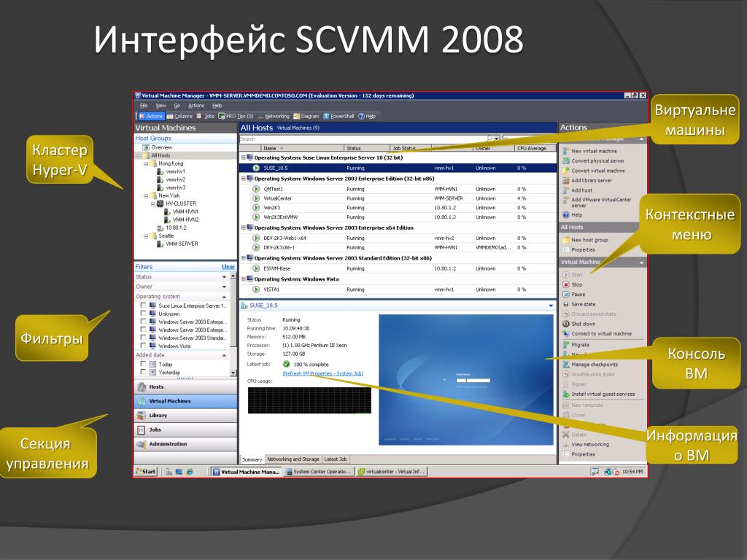Check the Today added date filter
This screenshot has height=560, width=747.
(x=143, y=364)
